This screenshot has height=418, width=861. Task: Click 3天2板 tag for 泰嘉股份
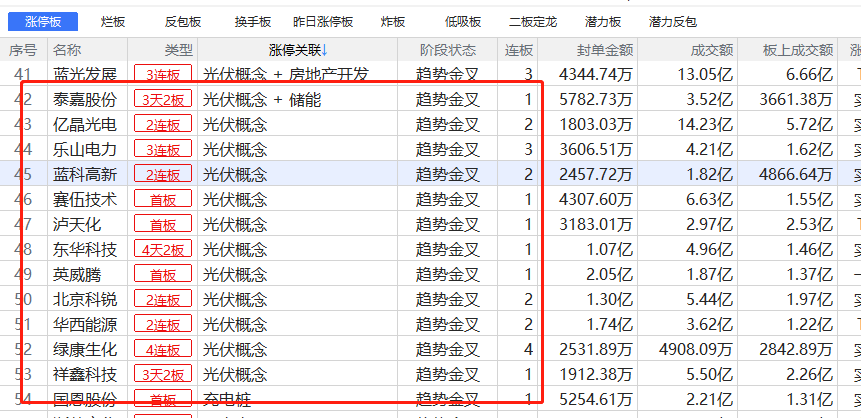click(163, 99)
